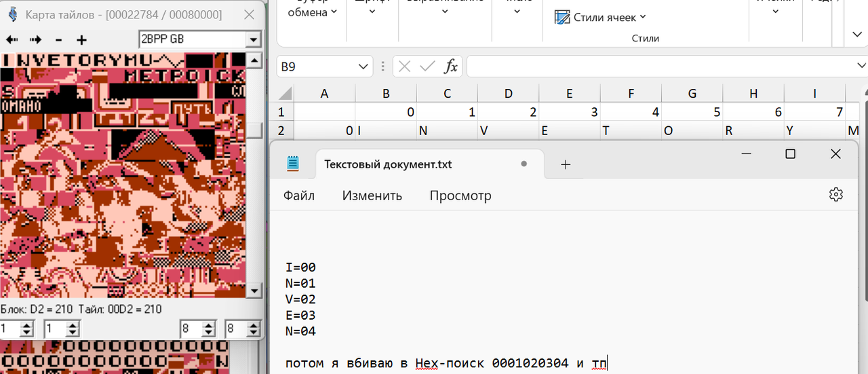
Task: Select column H header in Excel
Action: [753, 94]
